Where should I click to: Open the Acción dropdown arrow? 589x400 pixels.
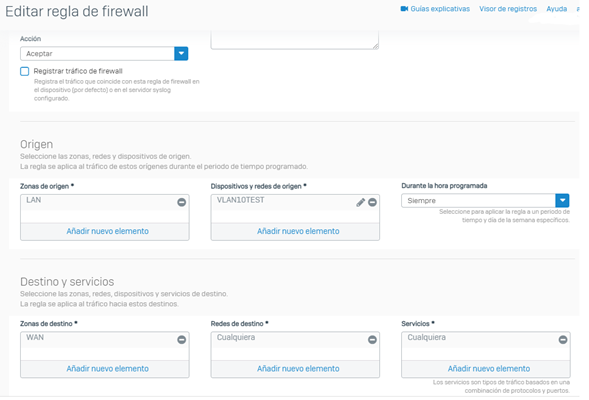(181, 54)
